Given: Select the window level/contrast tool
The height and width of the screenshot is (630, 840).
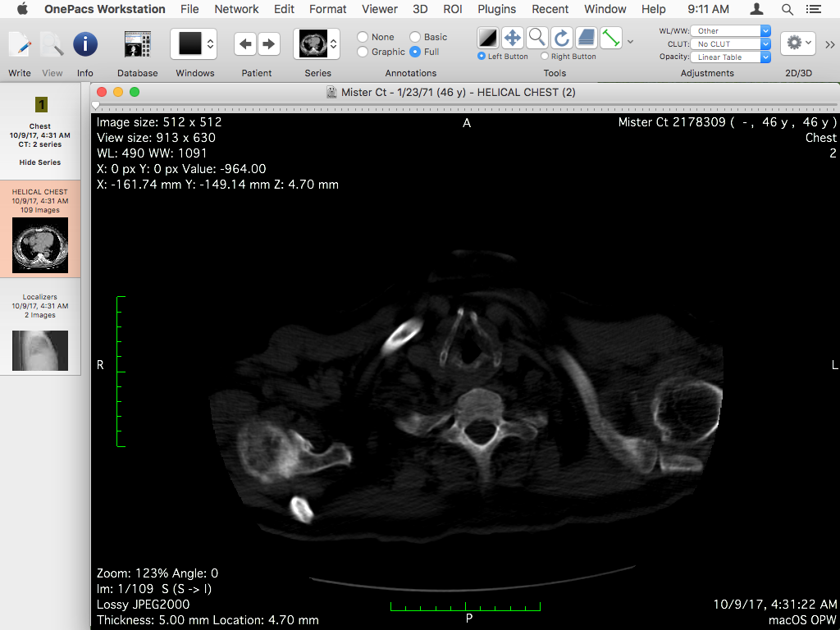Looking at the screenshot, I should tap(488, 38).
